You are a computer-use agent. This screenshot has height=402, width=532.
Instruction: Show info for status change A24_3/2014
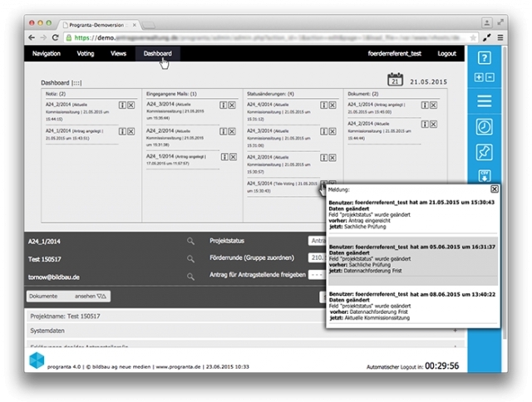(323, 131)
